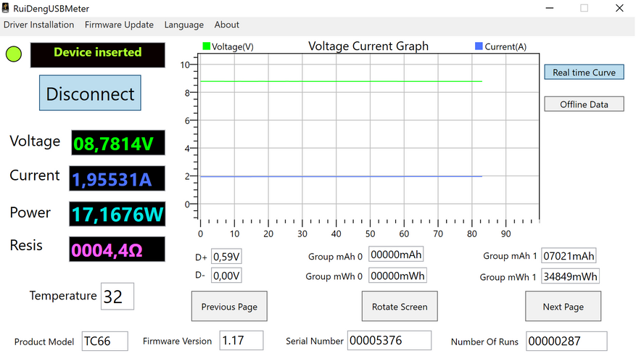Click the Serial Number field

coord(389,341)
